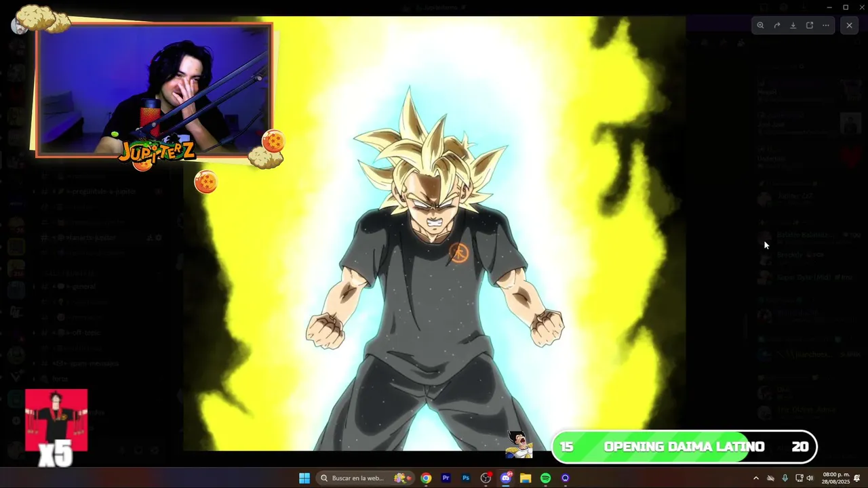Image resolution: width=868 pixels, height=488 pixels.
Task: Click the Buscar en la web search box
Action: [366, 478]
